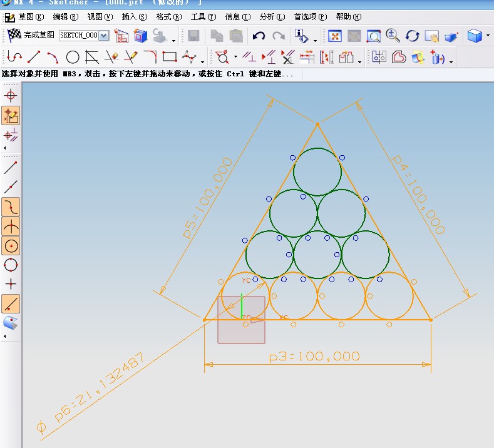Open the 插入(S) Insert menu
The width and height of the screenshot is (494, 448).
click(135, 17)
